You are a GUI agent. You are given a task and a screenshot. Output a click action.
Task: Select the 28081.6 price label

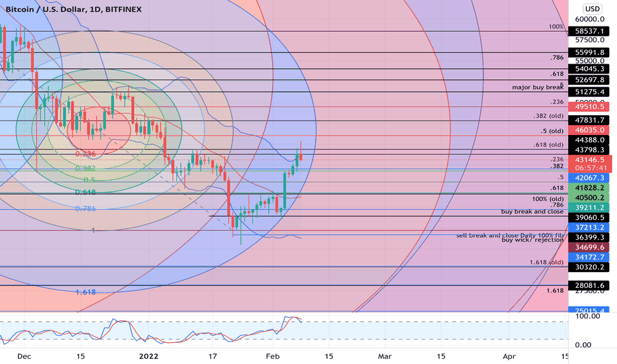[x=589, y=285]
